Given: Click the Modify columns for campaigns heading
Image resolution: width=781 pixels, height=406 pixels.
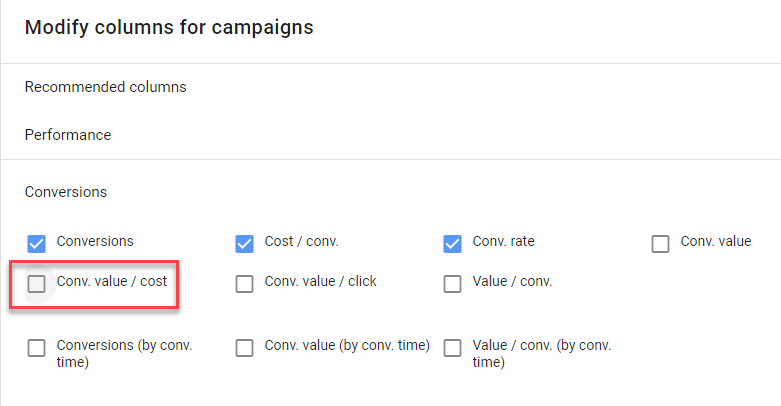Looking at the screenshot, I should click(x=169, y=28).
